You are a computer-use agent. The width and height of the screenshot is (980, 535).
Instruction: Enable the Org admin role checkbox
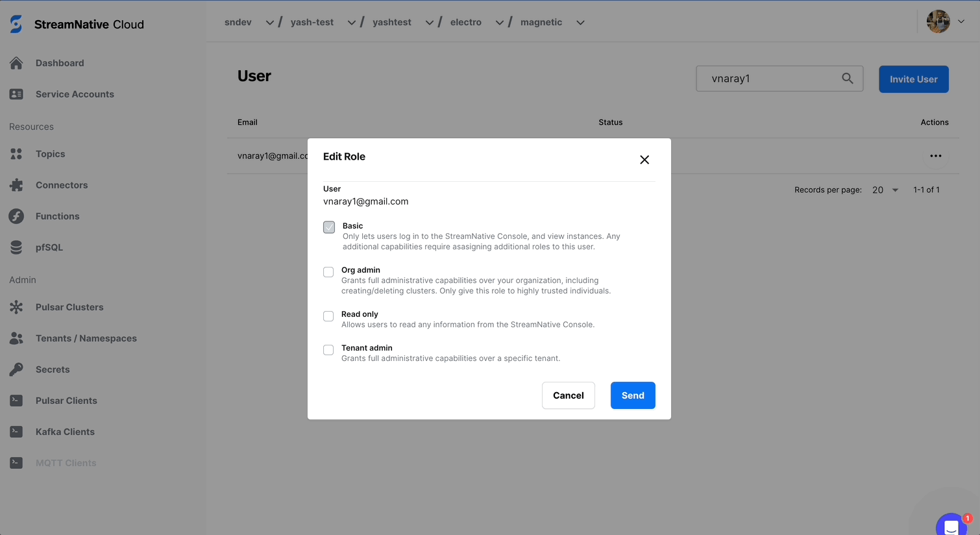coord(328,272)
